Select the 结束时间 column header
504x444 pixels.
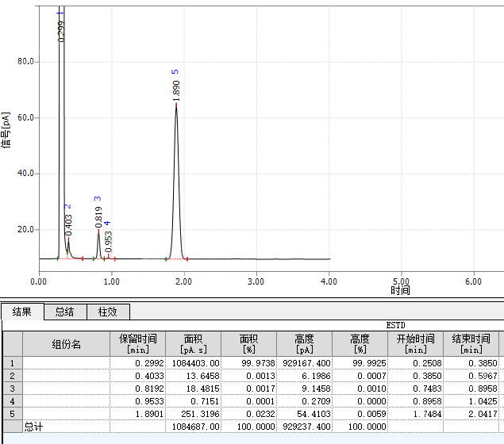[x=471, y=343]
